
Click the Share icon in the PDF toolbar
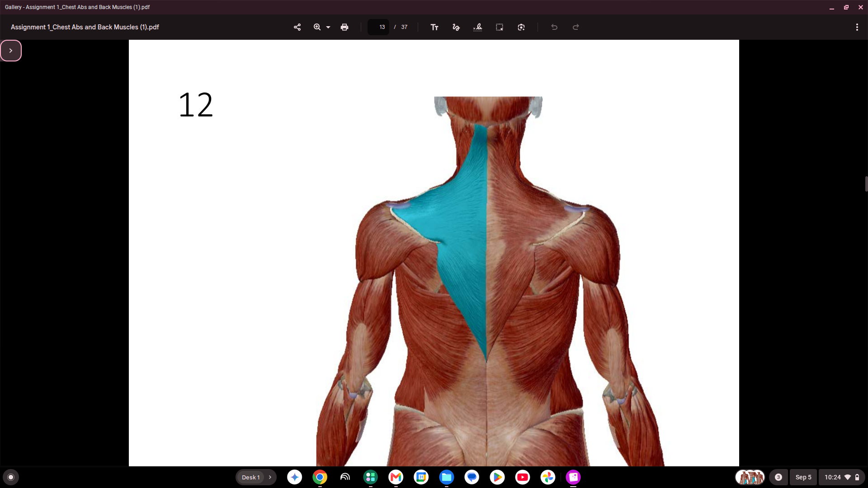(297, 27)
